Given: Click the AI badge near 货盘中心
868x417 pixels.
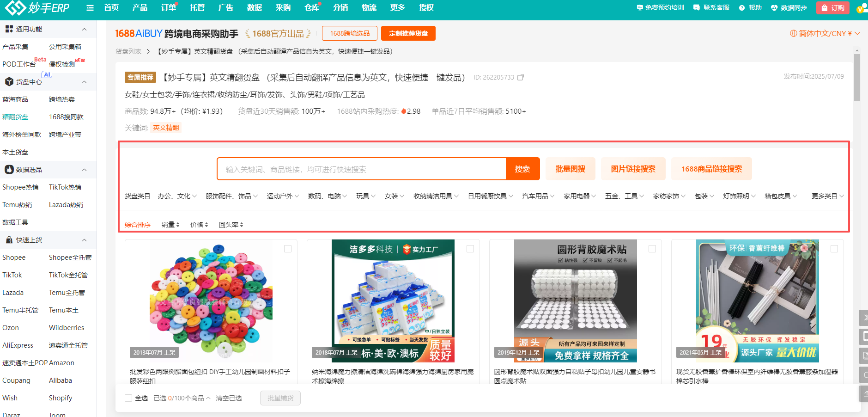Looking at the screenshot, I should pos(47,74).
